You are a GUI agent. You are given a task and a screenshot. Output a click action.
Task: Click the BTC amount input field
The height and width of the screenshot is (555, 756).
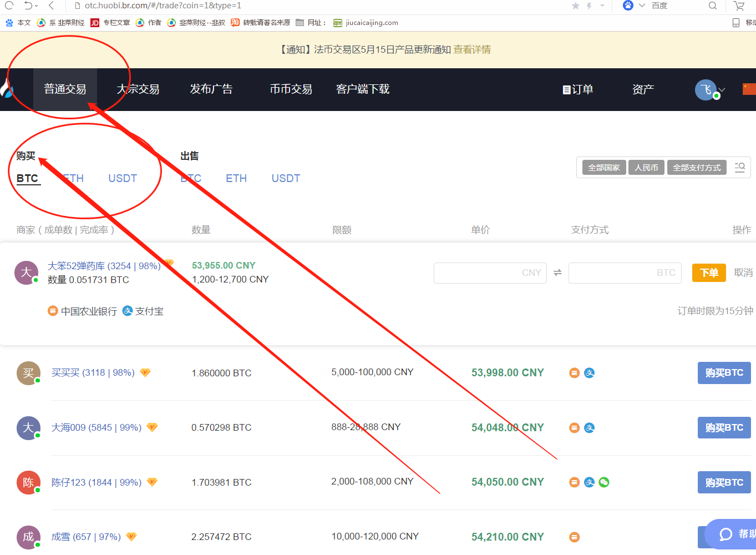click(625, 273)
